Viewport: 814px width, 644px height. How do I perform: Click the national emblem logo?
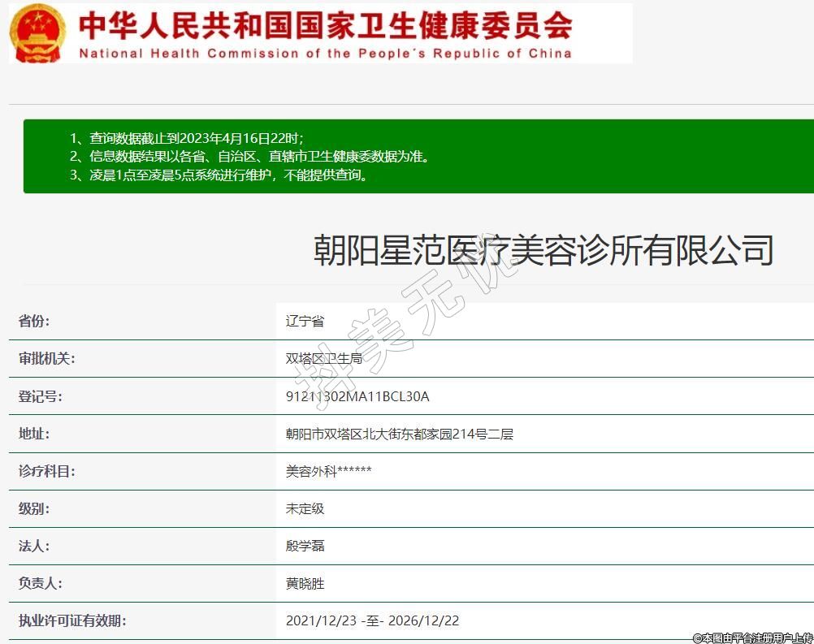point(37,32)
